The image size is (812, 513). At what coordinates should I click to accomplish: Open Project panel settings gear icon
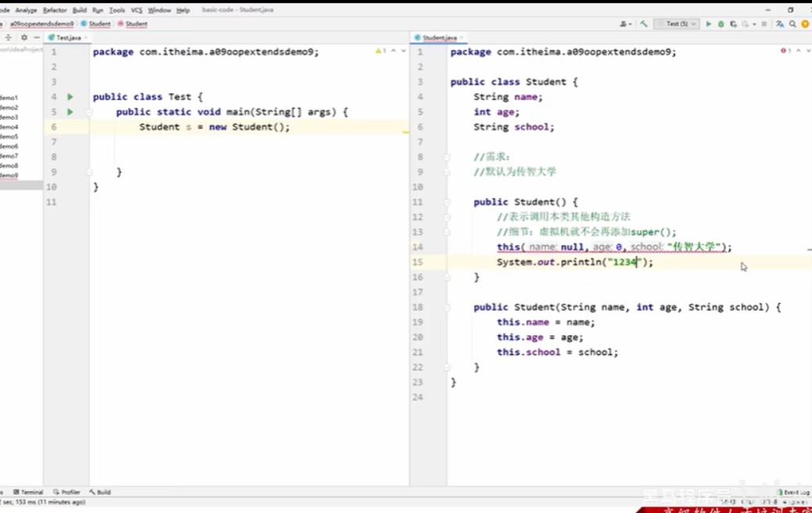(x=24, y=38)
